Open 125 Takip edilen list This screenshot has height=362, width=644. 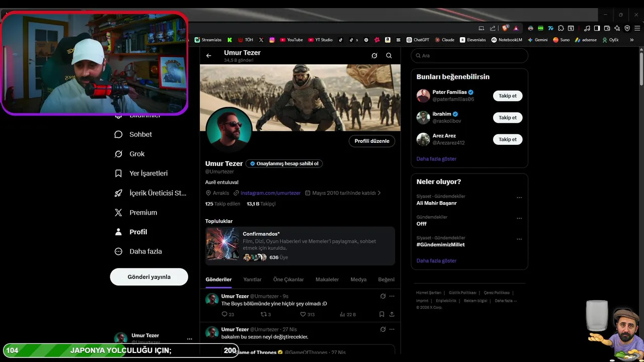(223, 204)
